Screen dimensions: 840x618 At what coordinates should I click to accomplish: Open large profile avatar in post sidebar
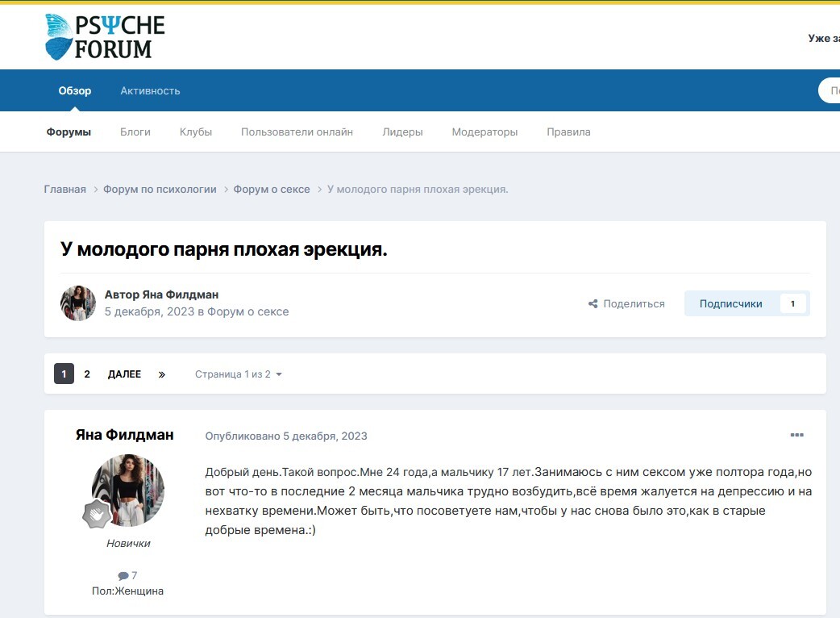coord(128,490)
